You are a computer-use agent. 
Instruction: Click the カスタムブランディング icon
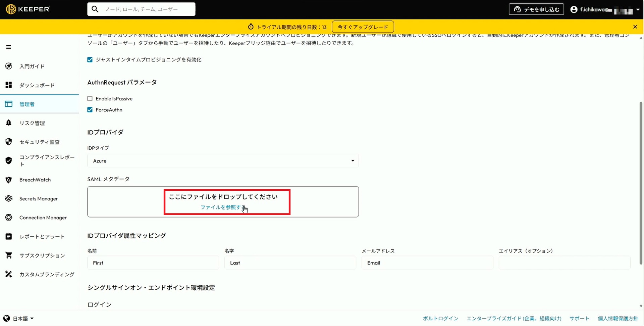tap(9, 274)
